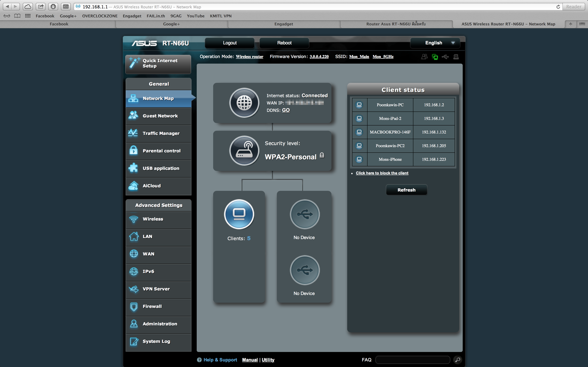The height and width of the screenshot is (367, 588).
Task: Follow the 'Click here to block the client' link
Action: (382, 173)
